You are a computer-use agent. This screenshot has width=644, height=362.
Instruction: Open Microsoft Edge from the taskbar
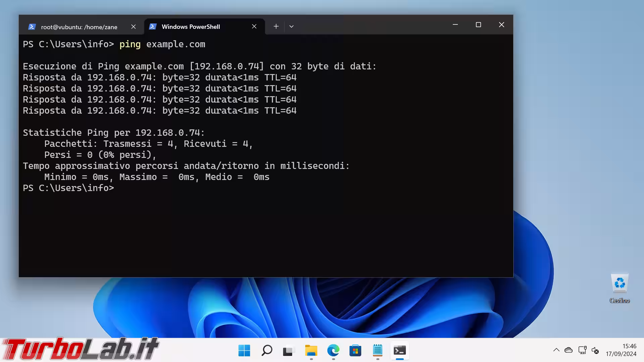pyautogui.click(x=333, y=351)
